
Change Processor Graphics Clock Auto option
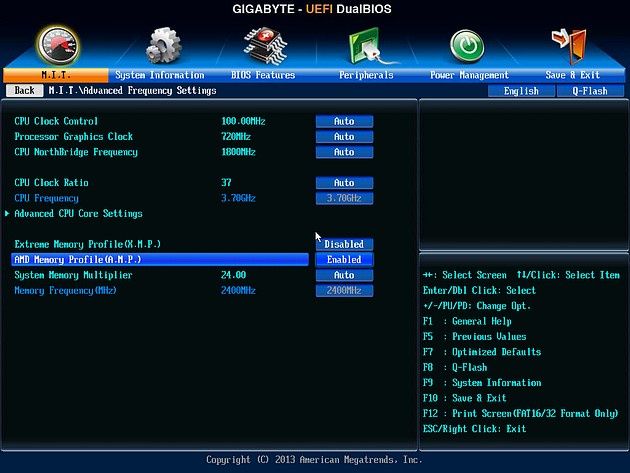[x=344, y=137]
